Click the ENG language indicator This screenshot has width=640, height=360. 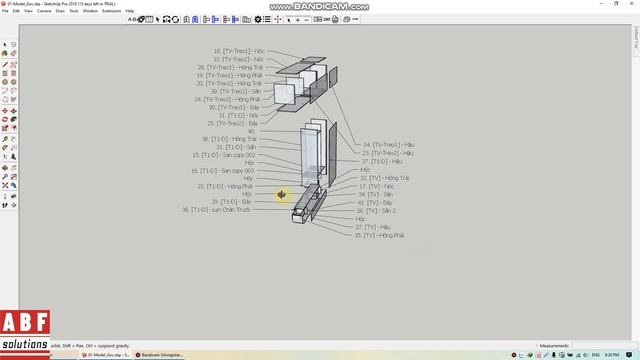click(596, 355)
